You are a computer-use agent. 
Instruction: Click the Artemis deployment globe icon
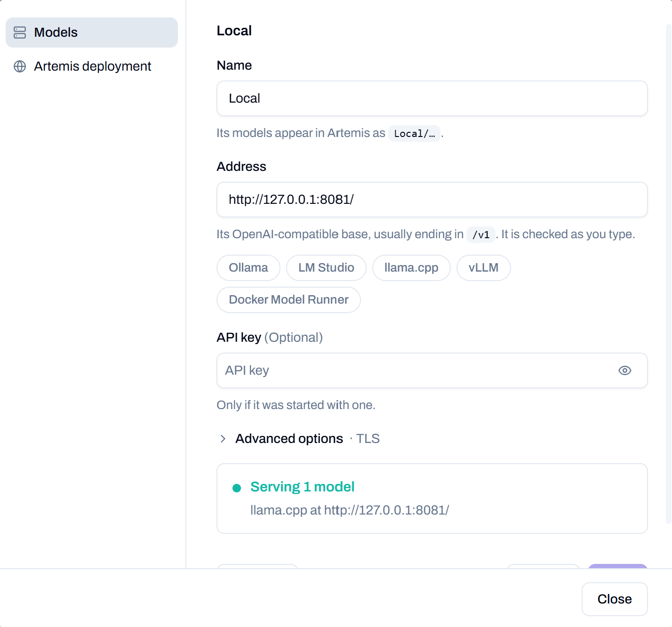(x=20, y=66)
